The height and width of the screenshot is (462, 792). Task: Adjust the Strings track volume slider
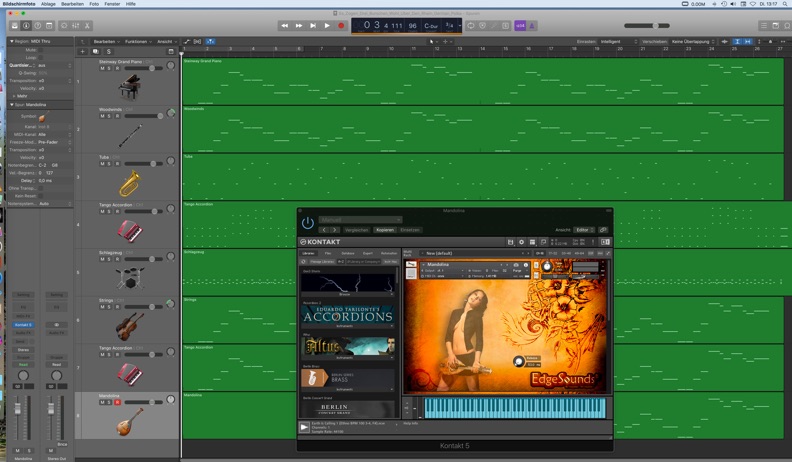tap(143, 307)
